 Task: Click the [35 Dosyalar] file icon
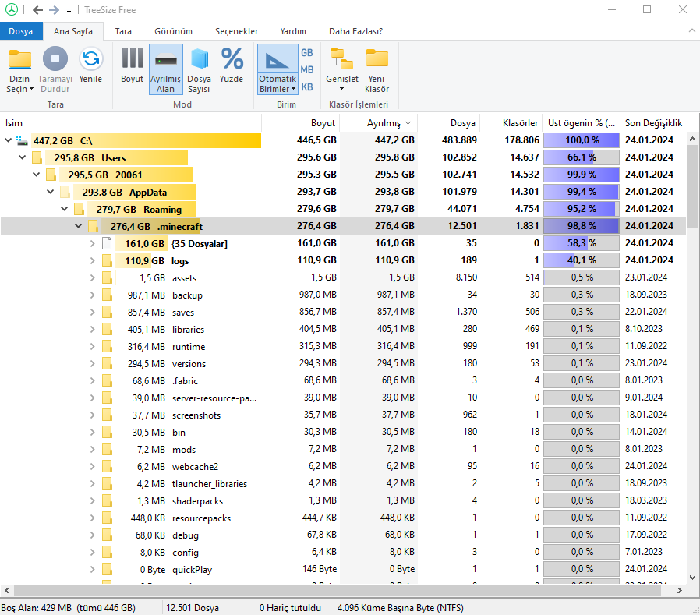click(x=107, y=243)
